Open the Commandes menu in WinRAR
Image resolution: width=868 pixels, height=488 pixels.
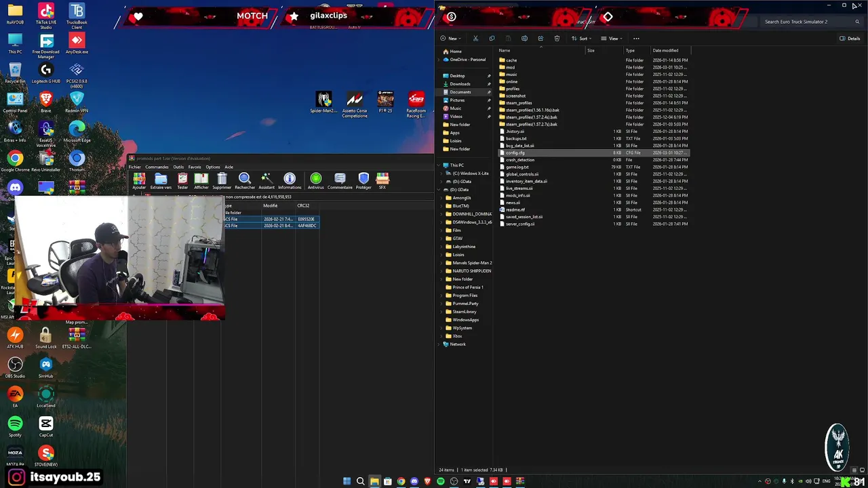(157, 167)
